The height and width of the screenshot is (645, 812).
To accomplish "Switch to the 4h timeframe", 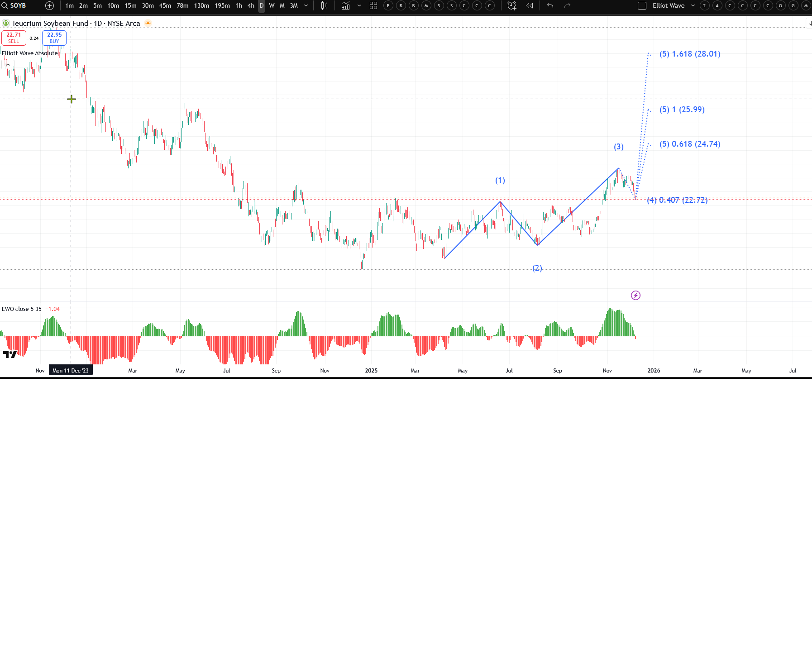I will (251, 6).
